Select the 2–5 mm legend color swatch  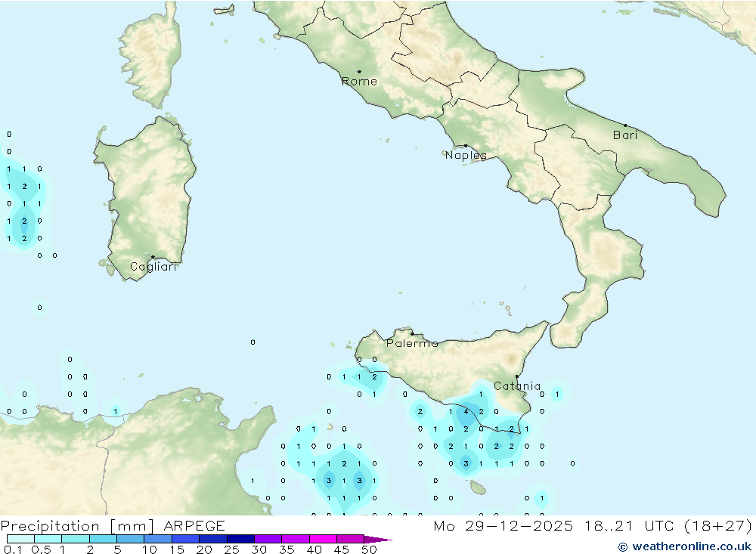pyautogui.click(x=103, y=539)
